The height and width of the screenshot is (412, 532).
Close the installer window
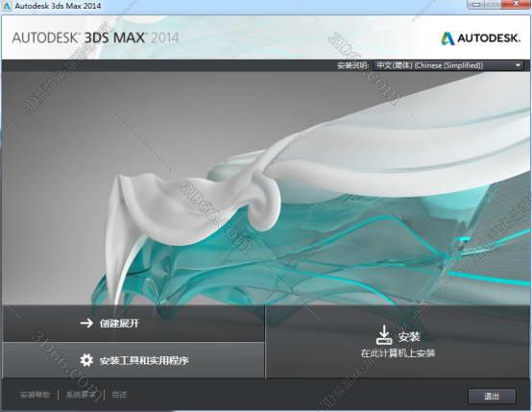[516, 4]
